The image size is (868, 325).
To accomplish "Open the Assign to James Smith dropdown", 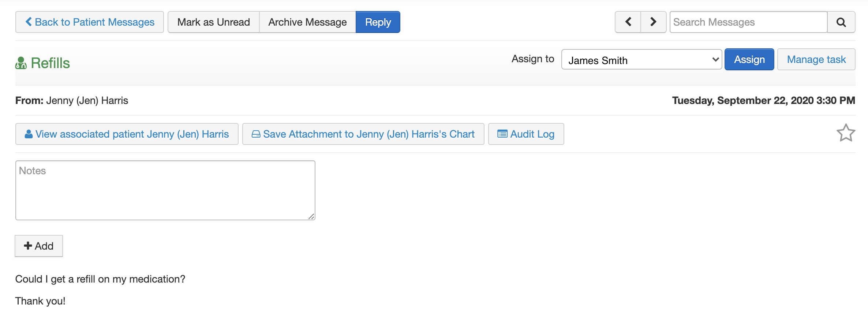I will coord(641,60).
